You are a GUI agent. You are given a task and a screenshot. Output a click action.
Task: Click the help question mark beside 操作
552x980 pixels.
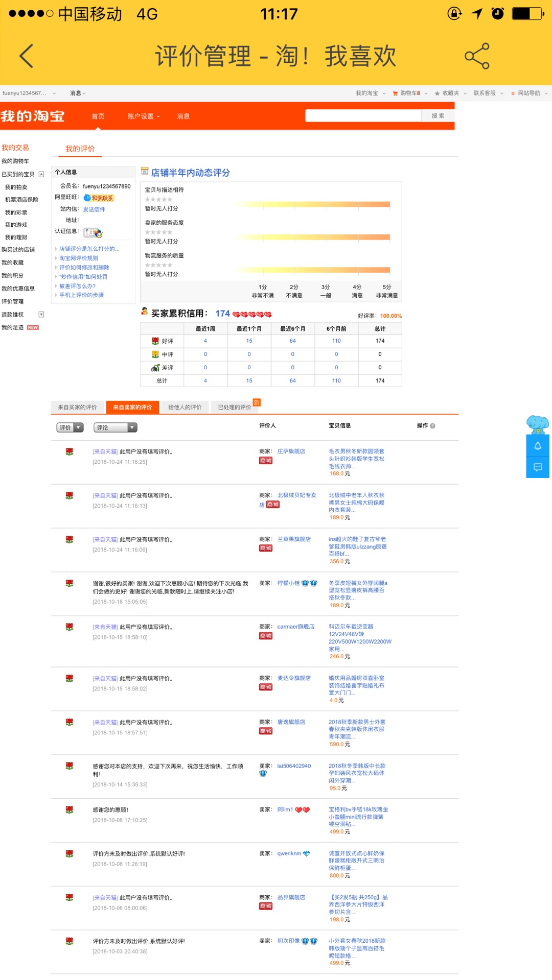[433, 426]
